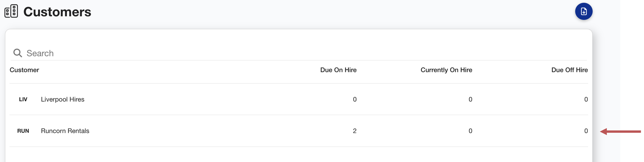Image resolution: width=644 pixels, height=162 pixels.
Task: Open the Runcorn Rentals customer row
Action: pos(299,131)
